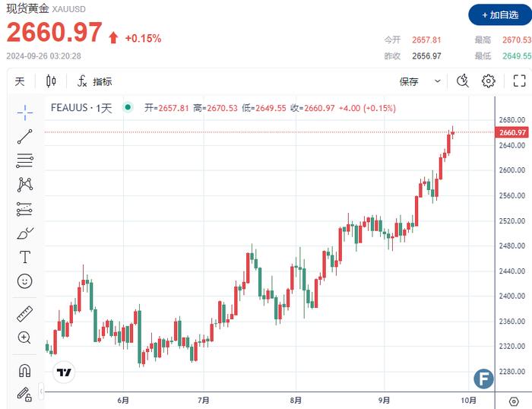Select the trend line drawing tool

point(24,137)
